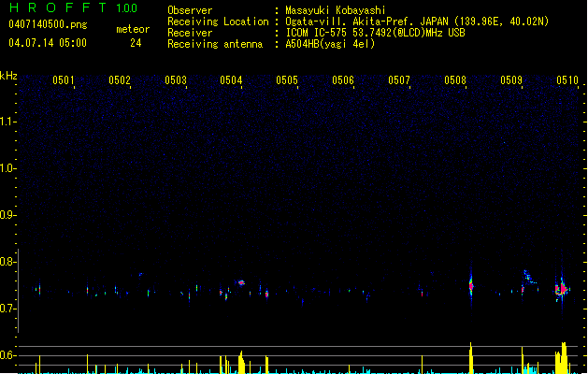Screen dimensions: 588x374
Task: Click the strong meteor echo after 0508
Action: 471,286
